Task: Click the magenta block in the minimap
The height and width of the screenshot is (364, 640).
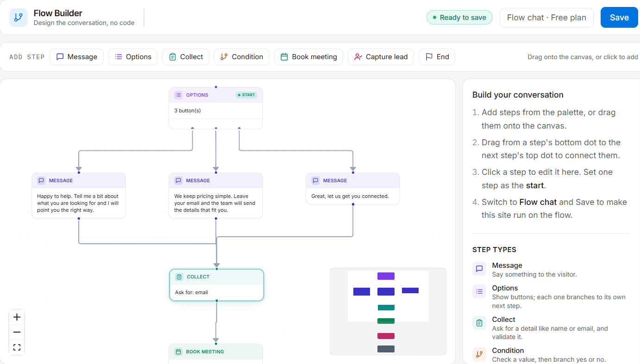Action: coord(386,336)
